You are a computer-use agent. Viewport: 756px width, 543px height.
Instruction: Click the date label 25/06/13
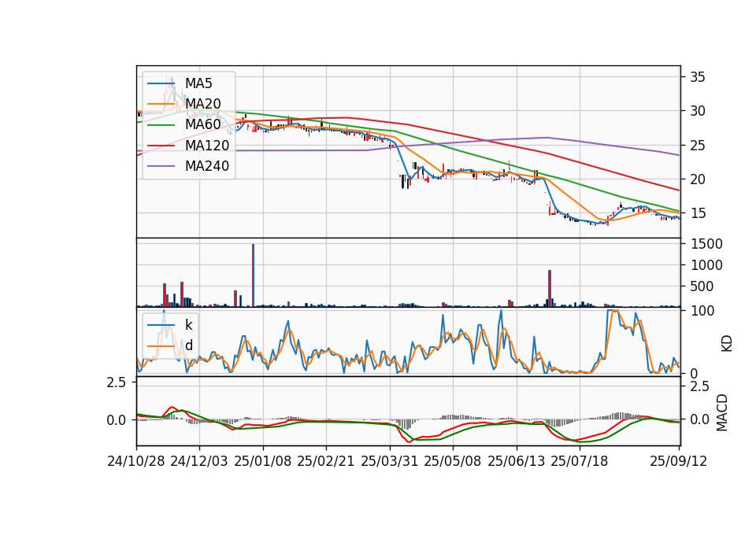(x=517, y=461)
